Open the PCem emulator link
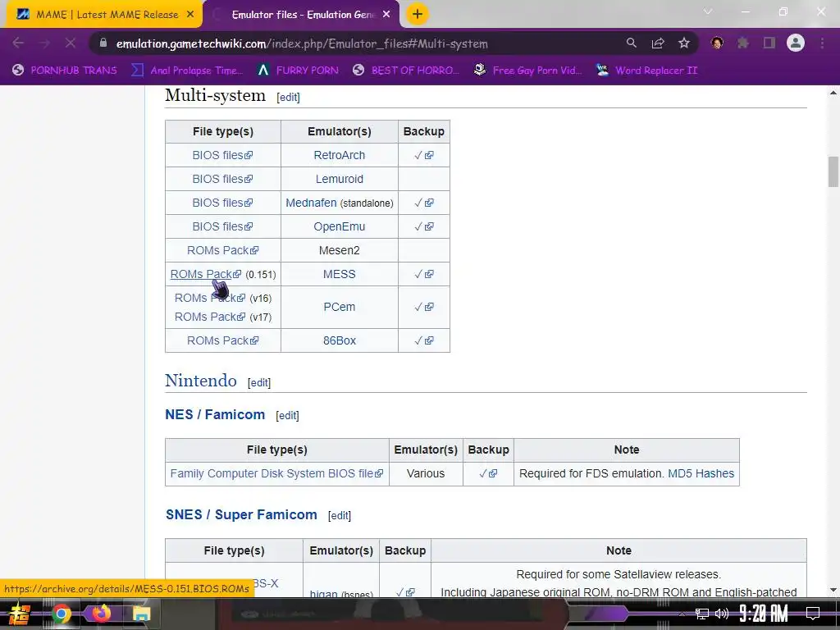Viewport: 840px width, 630px height. coord(339,307)
